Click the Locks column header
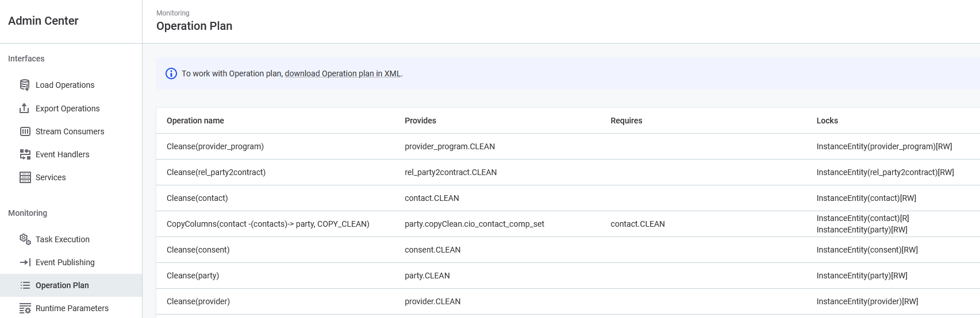This screenshot has width=980, height=318. pyautogui.click(x=827, y=121)
